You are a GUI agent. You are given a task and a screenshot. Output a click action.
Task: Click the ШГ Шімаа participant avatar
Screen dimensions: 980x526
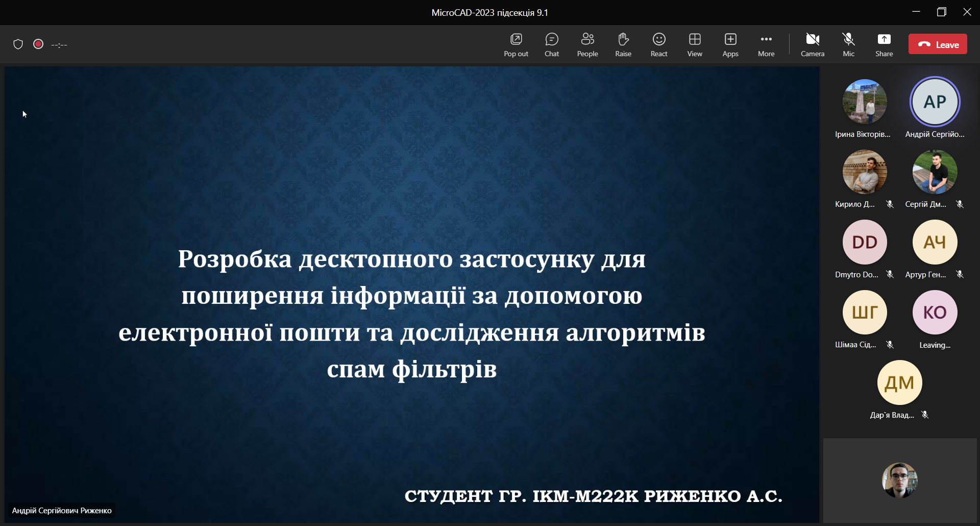pyautogui.click(x=864, y=312)
